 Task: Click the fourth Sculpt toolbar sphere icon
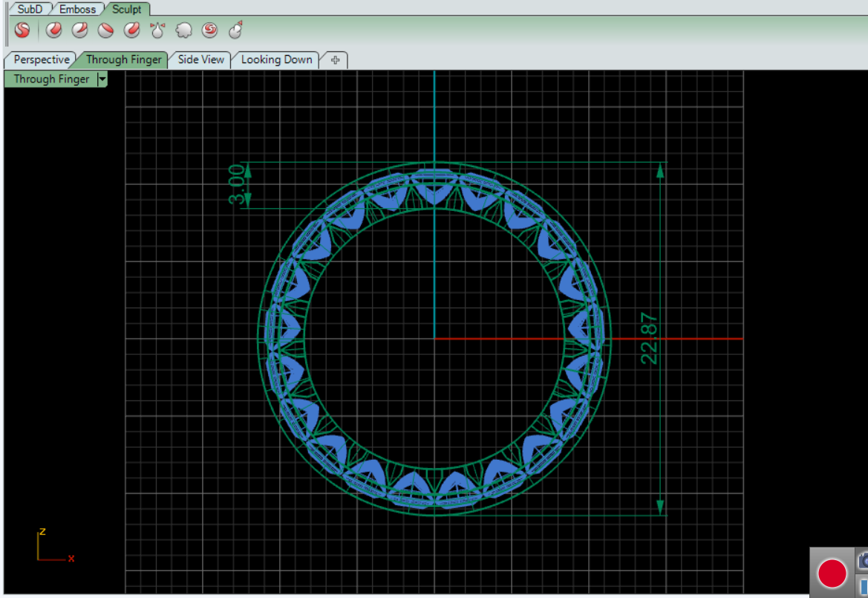(x=106, y=30)
